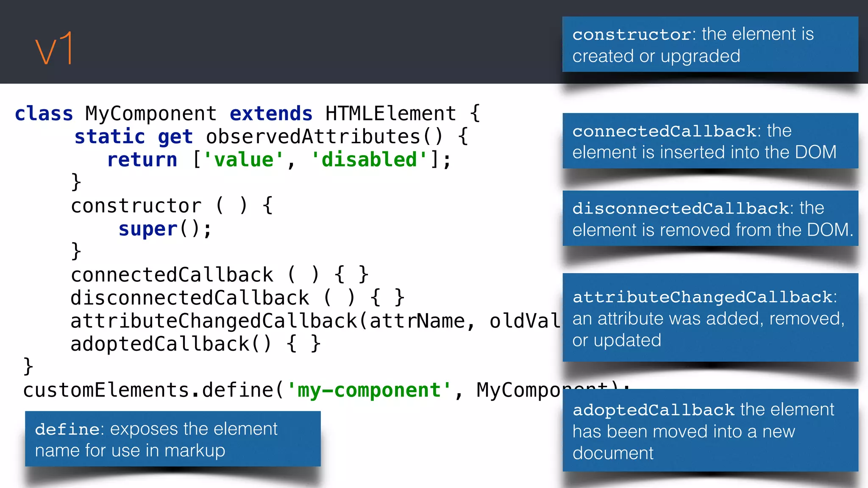Click attributeChangedCallback method in code

pos(214,321)
